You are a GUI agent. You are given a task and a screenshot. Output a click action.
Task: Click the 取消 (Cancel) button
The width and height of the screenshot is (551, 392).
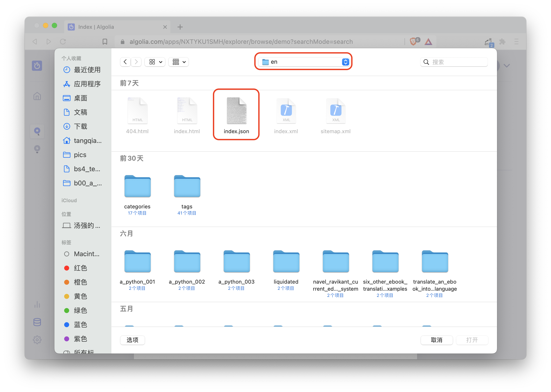tap(437, 340)
